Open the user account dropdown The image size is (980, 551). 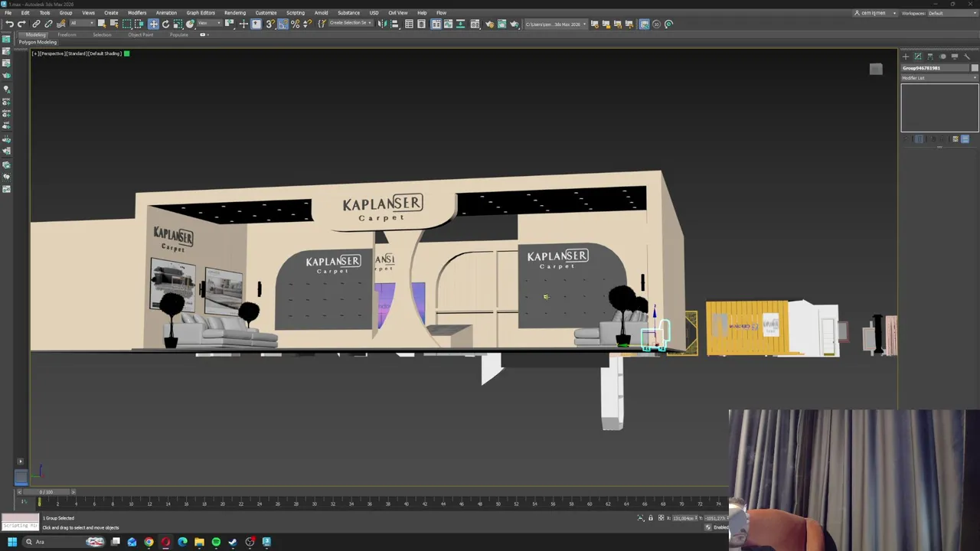point(875,13)
